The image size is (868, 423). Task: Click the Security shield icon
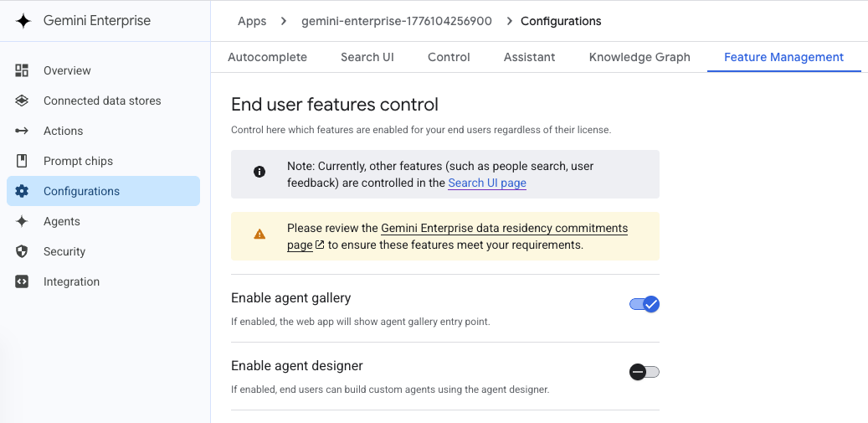click(x=22, y=251)
